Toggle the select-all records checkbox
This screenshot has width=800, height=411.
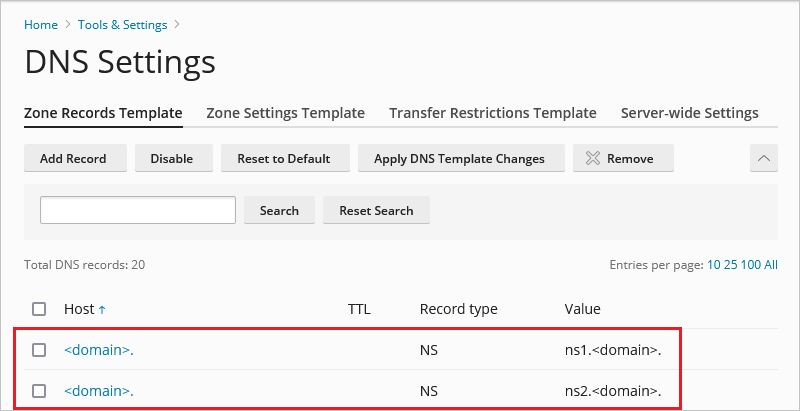39,309
